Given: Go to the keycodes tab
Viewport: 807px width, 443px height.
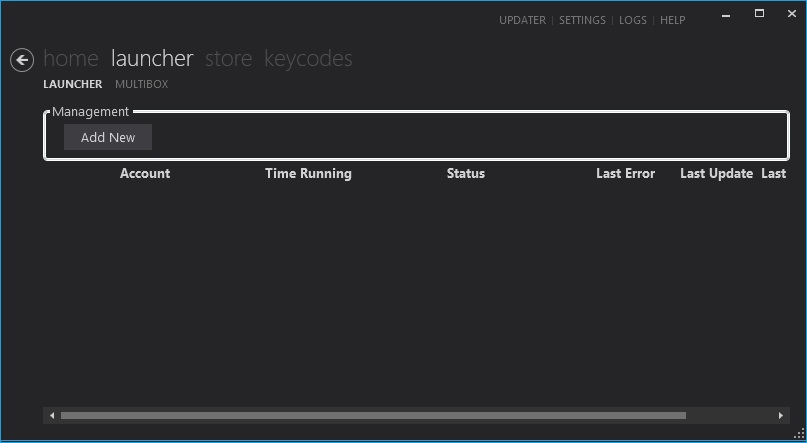Looking at the screenshot, I should 308,59.
